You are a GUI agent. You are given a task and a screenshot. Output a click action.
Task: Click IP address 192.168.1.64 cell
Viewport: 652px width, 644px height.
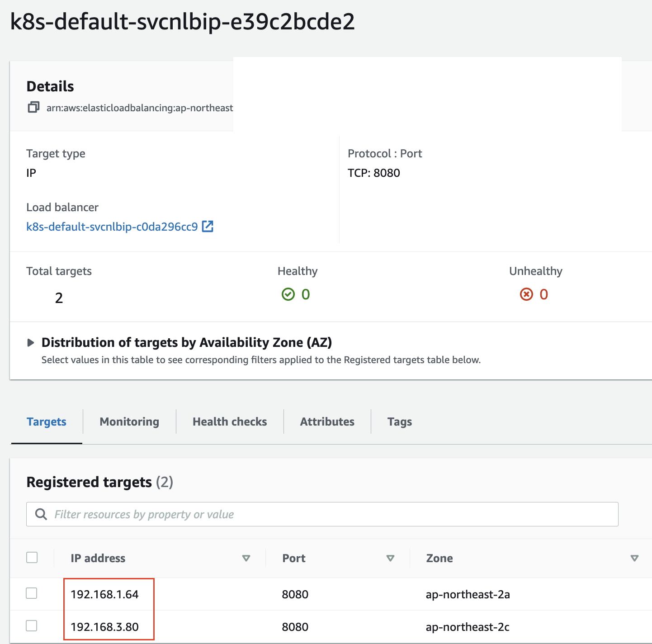[105, 594]
